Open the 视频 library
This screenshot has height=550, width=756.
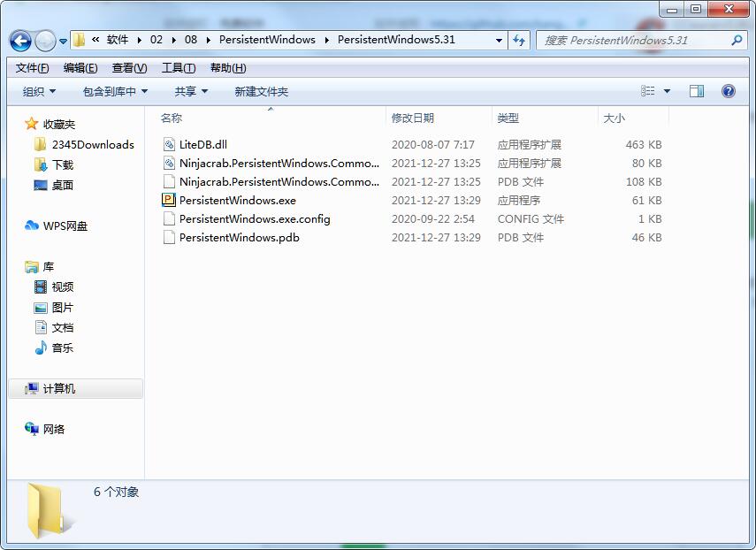[x=63, y=286]
